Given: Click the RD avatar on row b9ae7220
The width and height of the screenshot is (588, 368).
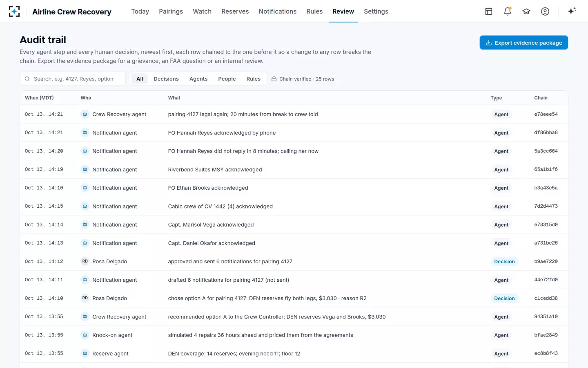Looking at the screenshot, I should click(x=85, y=261).
